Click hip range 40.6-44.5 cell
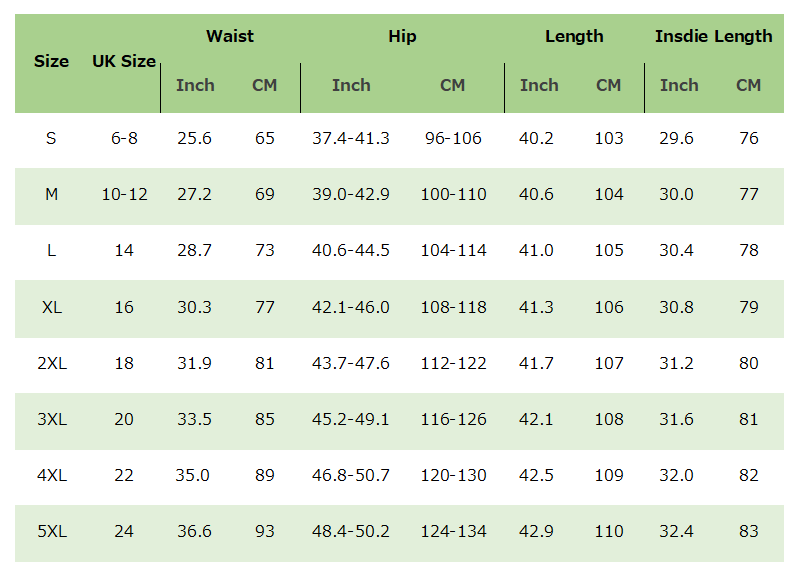802x576 pixels. tap(351, 250)
